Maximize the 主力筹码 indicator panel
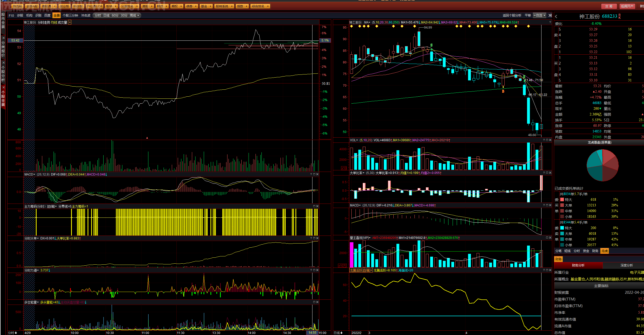Image resolution: width=644 pixels, height=335 pixels. click(x=314, y=206)
